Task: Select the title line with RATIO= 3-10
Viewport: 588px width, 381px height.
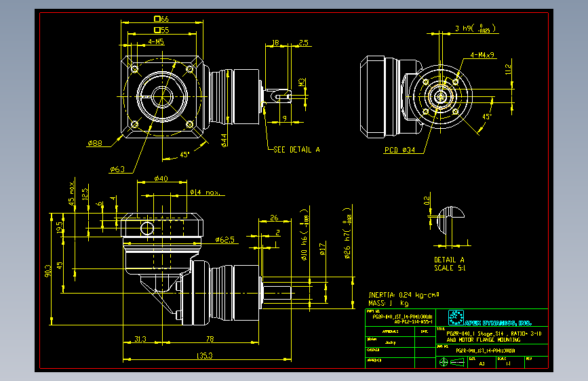Action: [494, 334]
